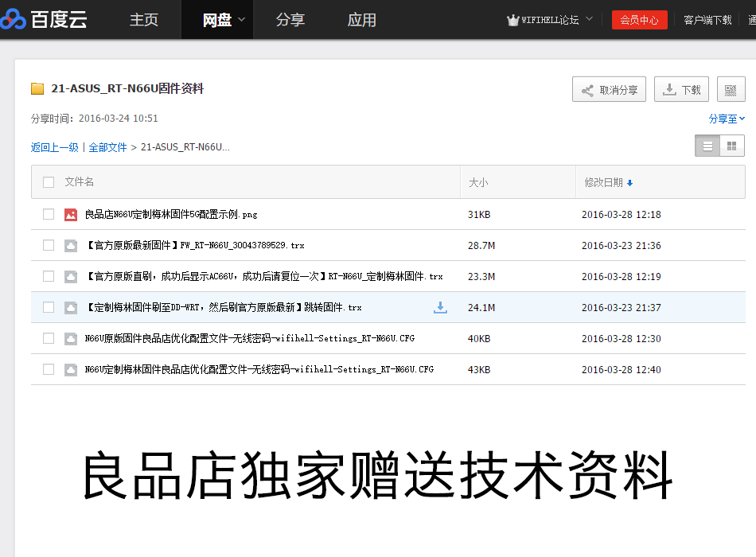Viewport: 756px width, 557px height.
Task: Click the crown icon beside WIFIHELL论坛
Action: tap(513, 20)
